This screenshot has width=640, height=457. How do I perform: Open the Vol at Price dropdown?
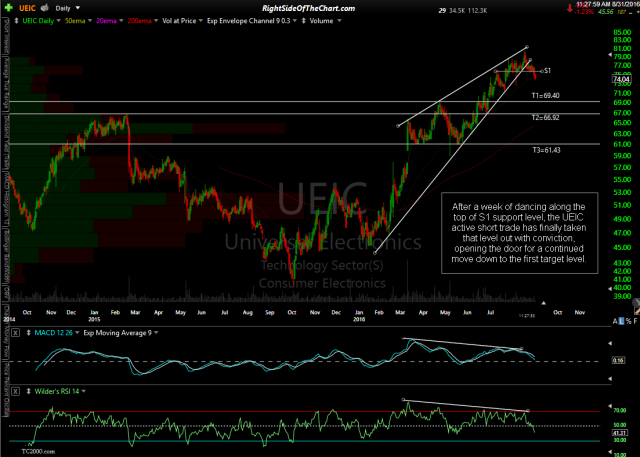click(200, 21)
